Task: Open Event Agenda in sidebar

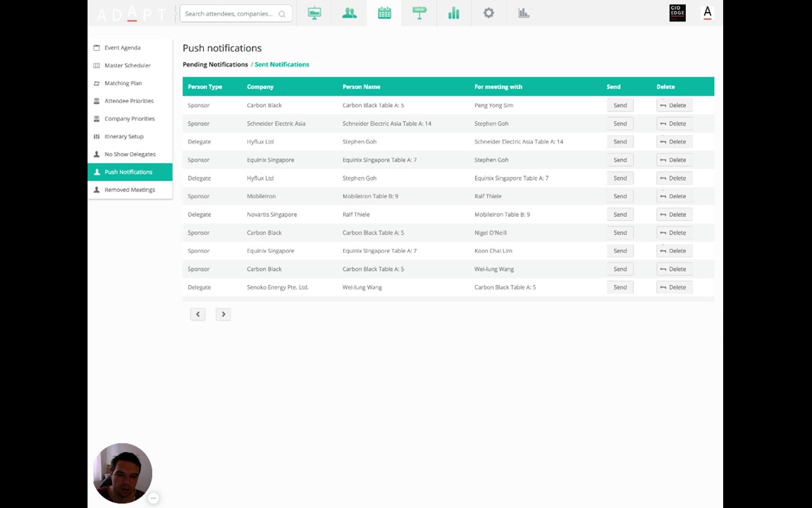Action: 130,48
